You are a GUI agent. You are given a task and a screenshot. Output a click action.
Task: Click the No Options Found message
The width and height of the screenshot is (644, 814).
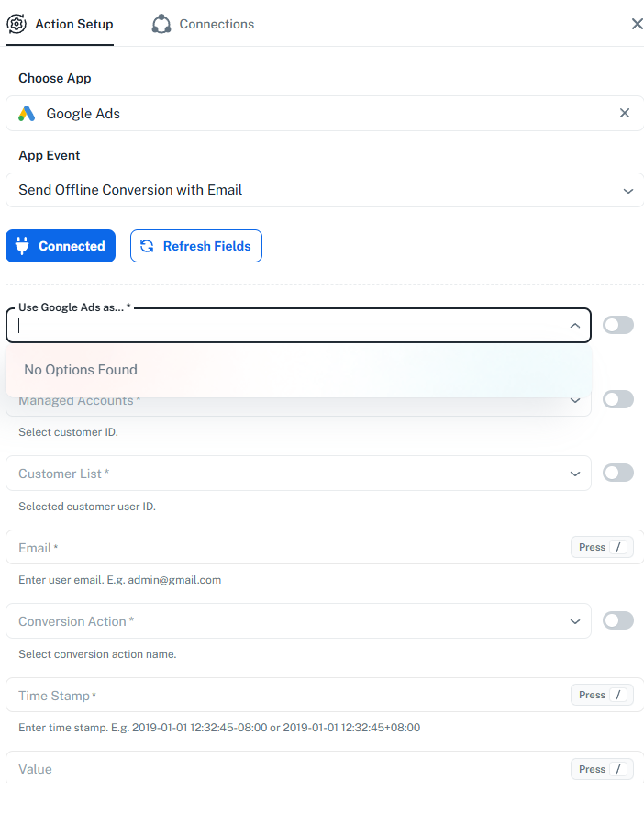pyautogui.click(x=81, y=370)
